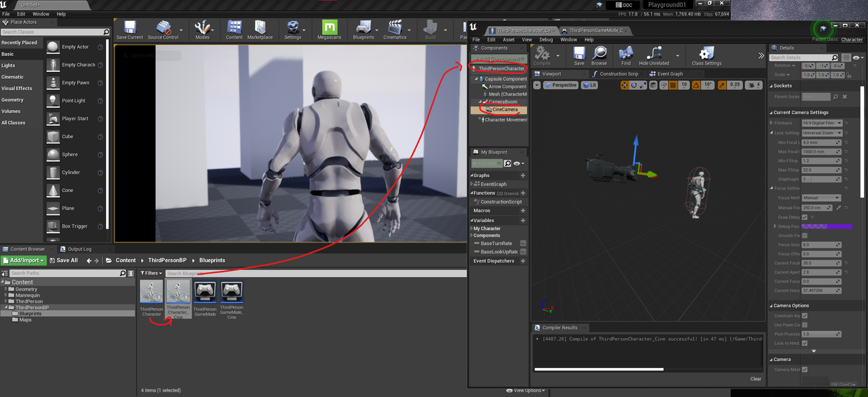The width and height of the screenshot is (868, 397).
Task: Open the Asset menu in Blueprint editor
Action: 509,39
